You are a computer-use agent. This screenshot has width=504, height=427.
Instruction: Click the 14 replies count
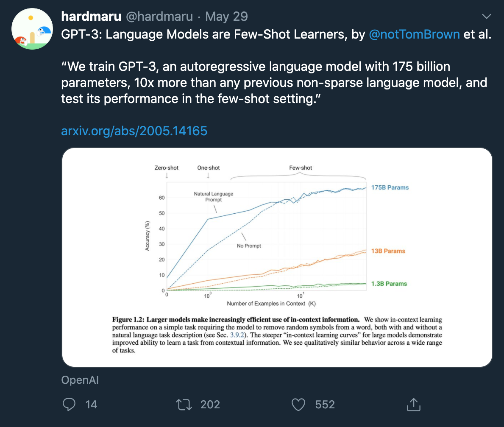(91, 405)
